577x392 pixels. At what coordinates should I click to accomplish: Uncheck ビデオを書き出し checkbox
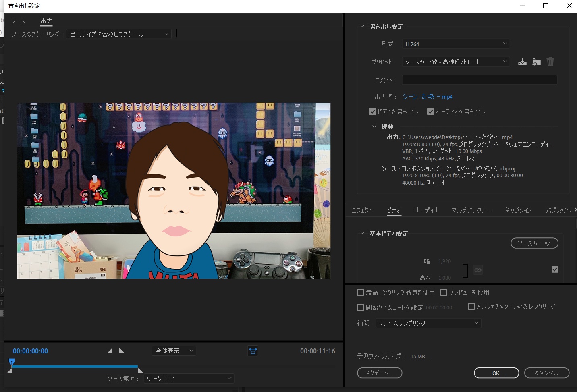click(x=373, y=112)
